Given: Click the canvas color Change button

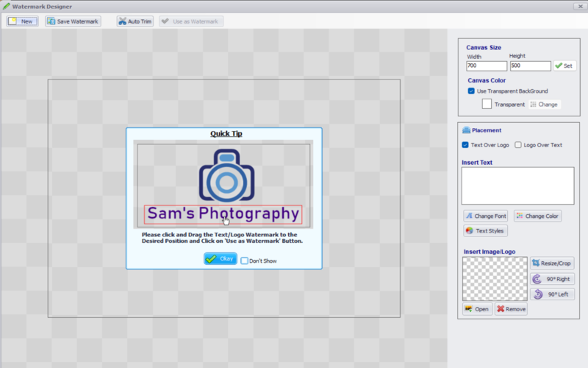Looking at the screenshot, I should click(x=544, y=105).
